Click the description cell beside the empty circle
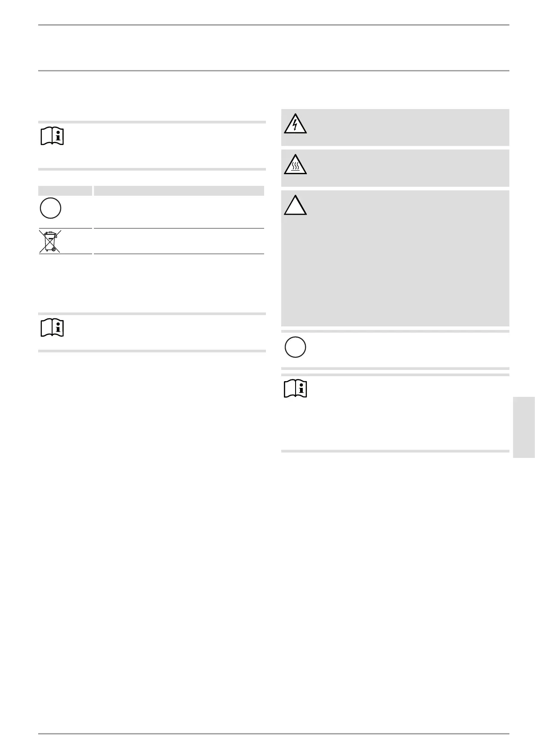This screenshot has height=756, width=535. (x=178, y=211)
